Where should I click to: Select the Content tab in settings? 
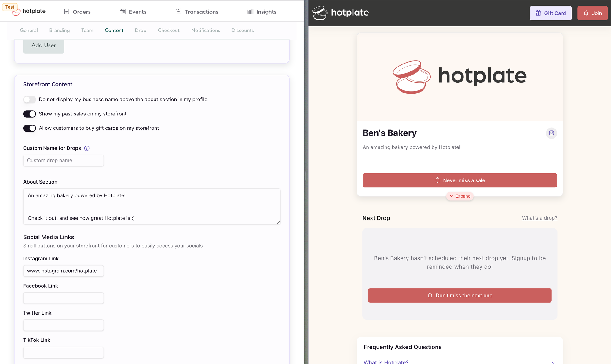(x=114, y=30)
